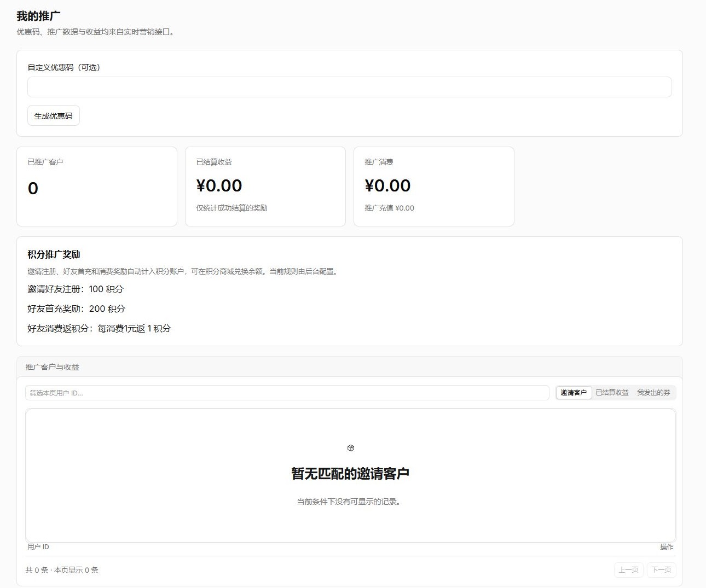Viewport: 706px width, 588px height.
Task: Click the empty-state box icon
Action: [351, 448]
